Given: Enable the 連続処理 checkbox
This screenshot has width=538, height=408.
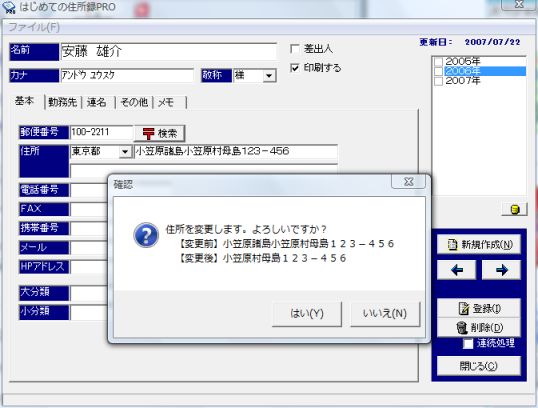Looking at the screenshot, I should (x=468, y=344).
